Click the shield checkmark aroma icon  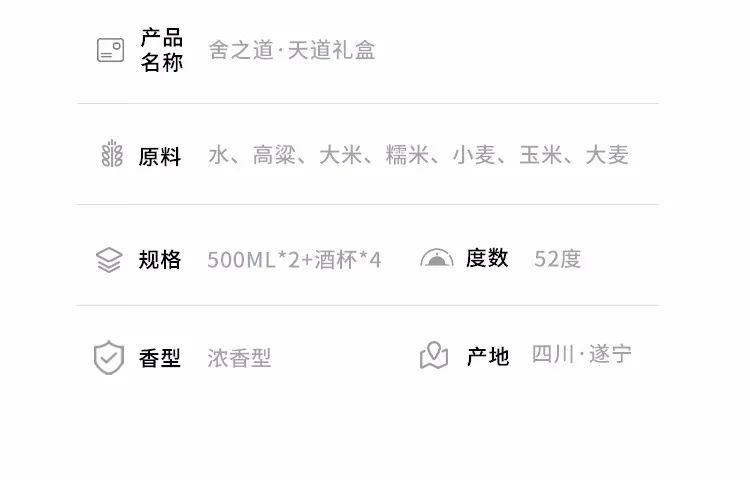pos(109,358)
